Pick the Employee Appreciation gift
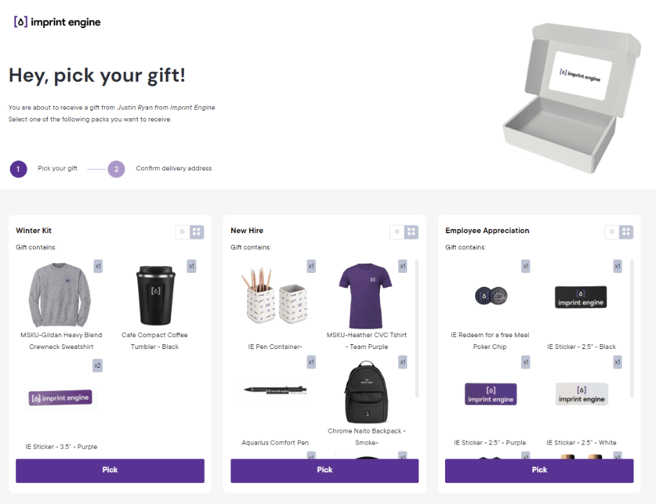 pyautogui.click(x=539, y=471)
